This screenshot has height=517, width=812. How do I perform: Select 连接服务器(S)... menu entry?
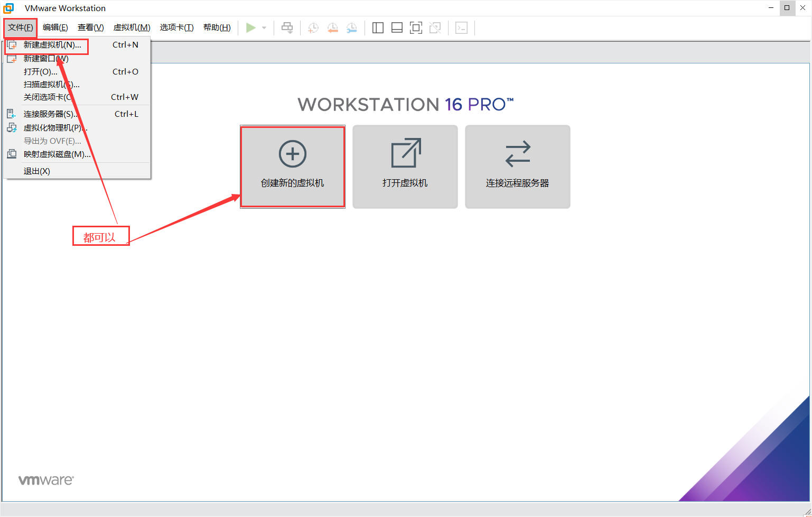(77, 114)
